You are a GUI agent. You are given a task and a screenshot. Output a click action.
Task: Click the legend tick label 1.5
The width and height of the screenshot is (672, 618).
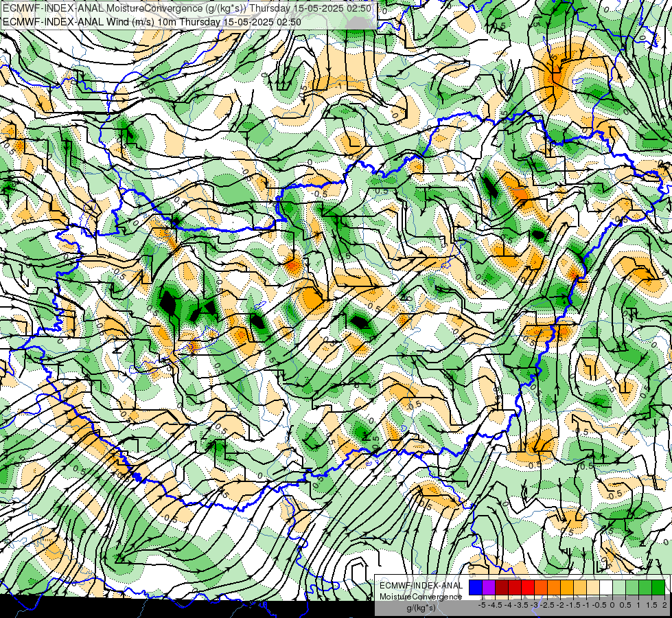pos(651,605)
